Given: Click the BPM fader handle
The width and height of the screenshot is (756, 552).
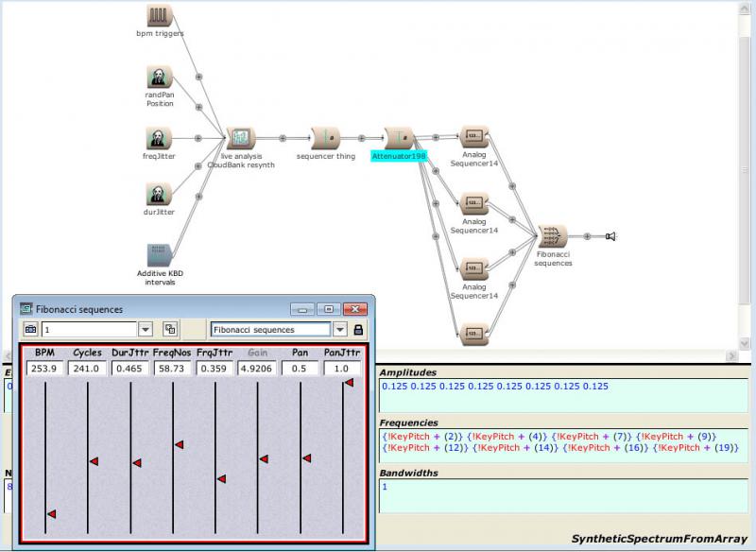Looking at the screenshot, I should tap(52, 514).
